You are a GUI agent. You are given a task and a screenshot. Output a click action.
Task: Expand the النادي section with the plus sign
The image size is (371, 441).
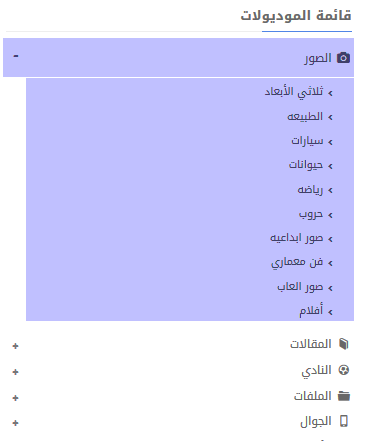pos(15,372)
